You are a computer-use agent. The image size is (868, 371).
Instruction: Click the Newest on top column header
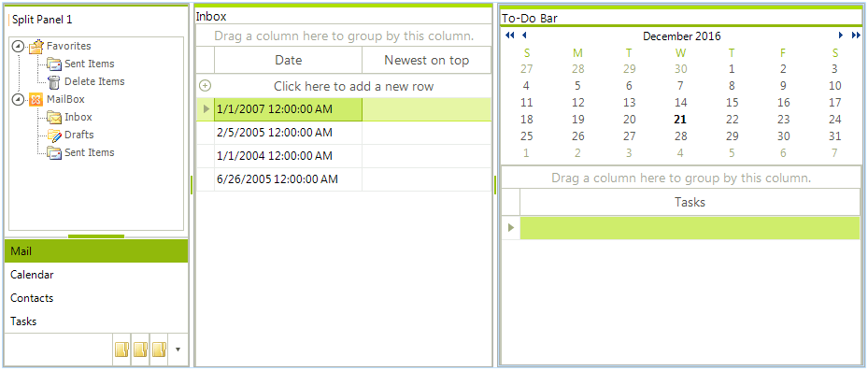point(426,61)
